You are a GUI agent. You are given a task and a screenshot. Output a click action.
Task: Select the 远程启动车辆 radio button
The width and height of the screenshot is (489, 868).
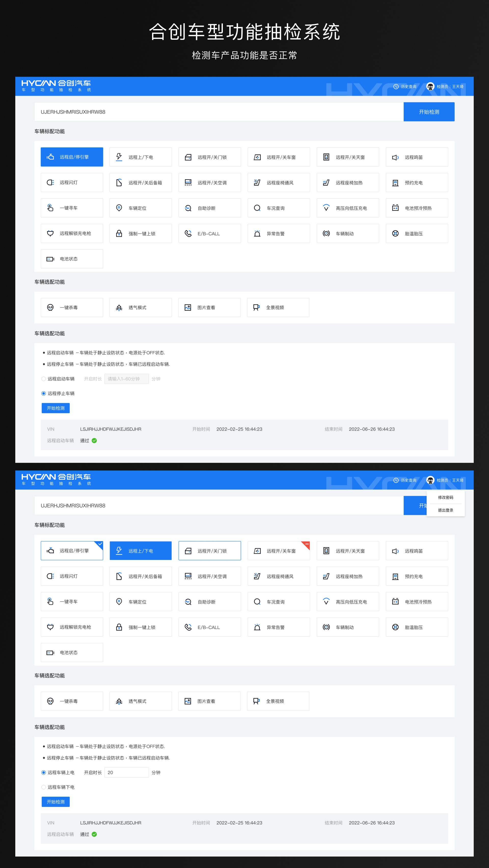[44, 379]
